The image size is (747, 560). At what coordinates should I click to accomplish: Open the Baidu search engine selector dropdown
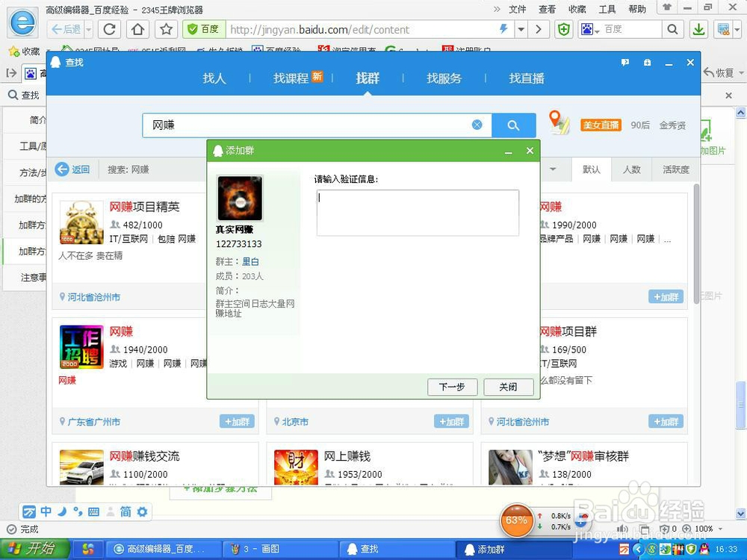[x=589, y=30]
